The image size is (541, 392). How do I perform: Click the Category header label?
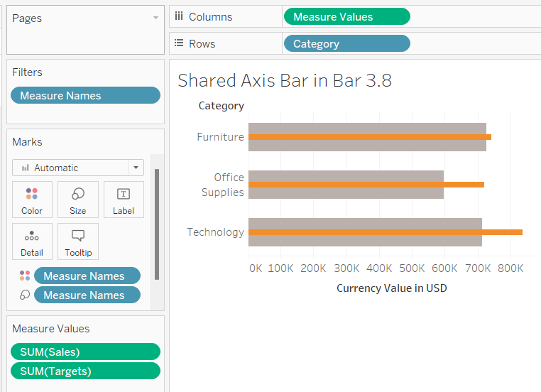pyautogui.click(x=222, y=106)
